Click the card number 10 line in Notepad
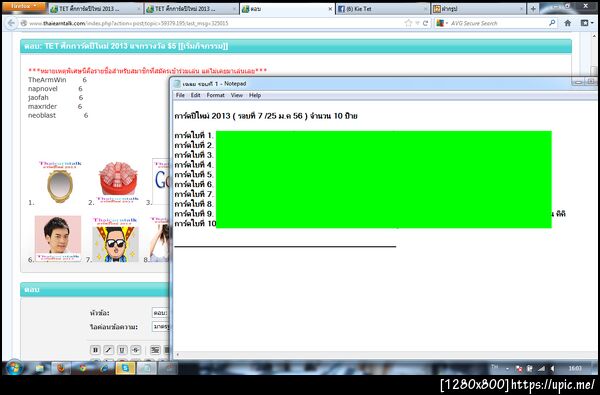The image size is (600, 395). click(195, 224)
